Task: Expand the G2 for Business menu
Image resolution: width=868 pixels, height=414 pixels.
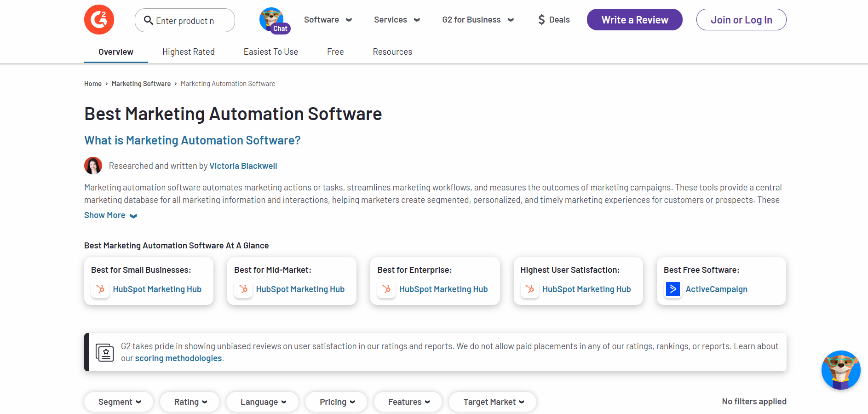Action: (x=478, y=20)
